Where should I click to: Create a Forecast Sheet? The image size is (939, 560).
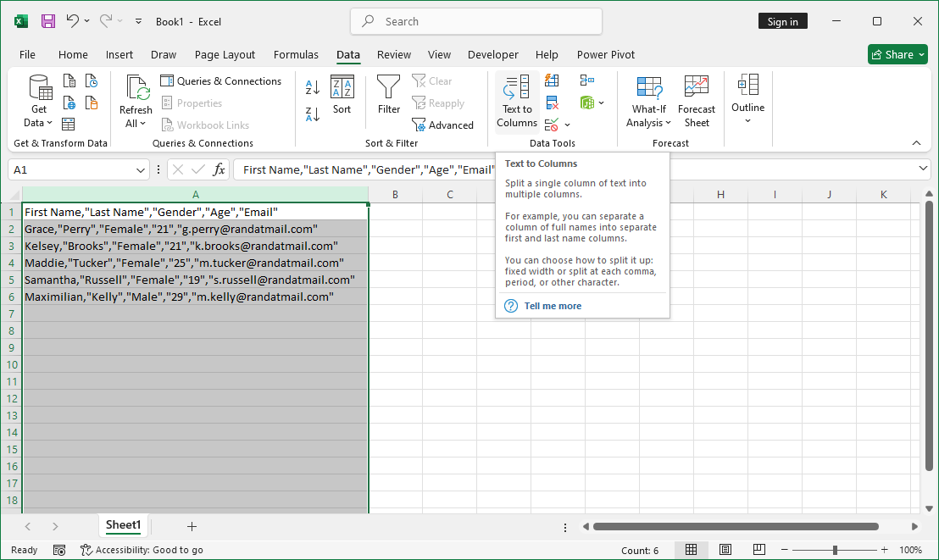697,102
